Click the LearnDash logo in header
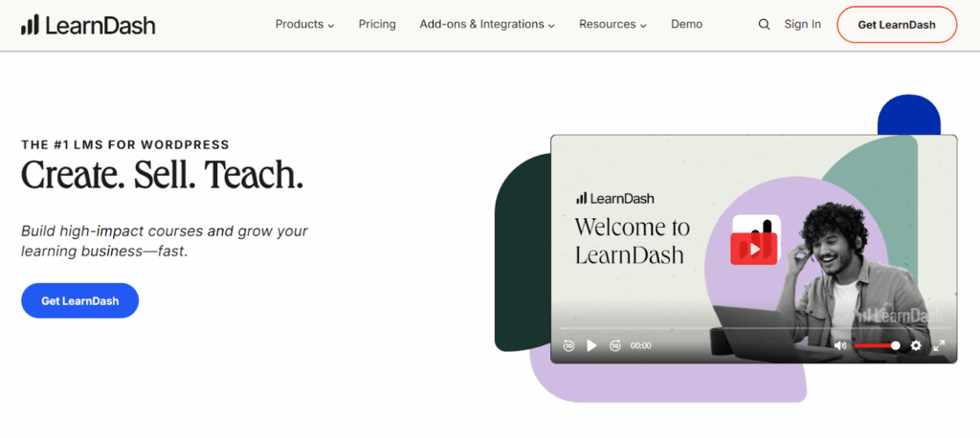Image resolution: width=980 pixels, height=438 pixels. point(88,25)
